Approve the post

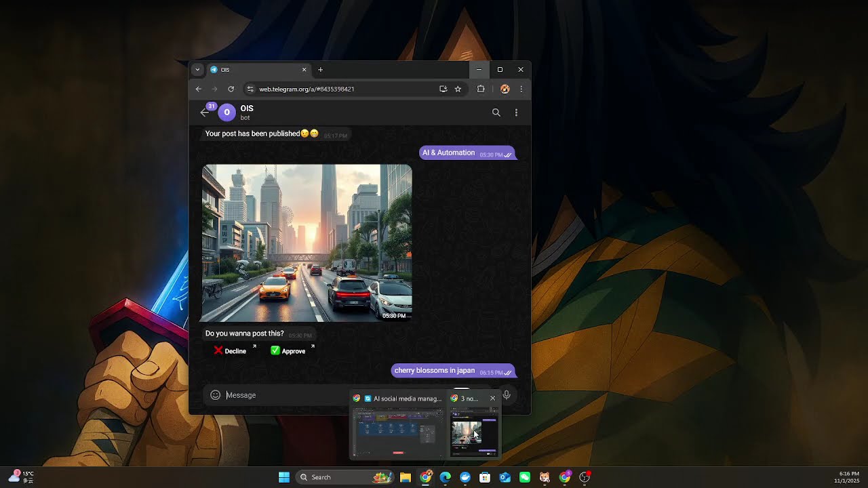288,350
